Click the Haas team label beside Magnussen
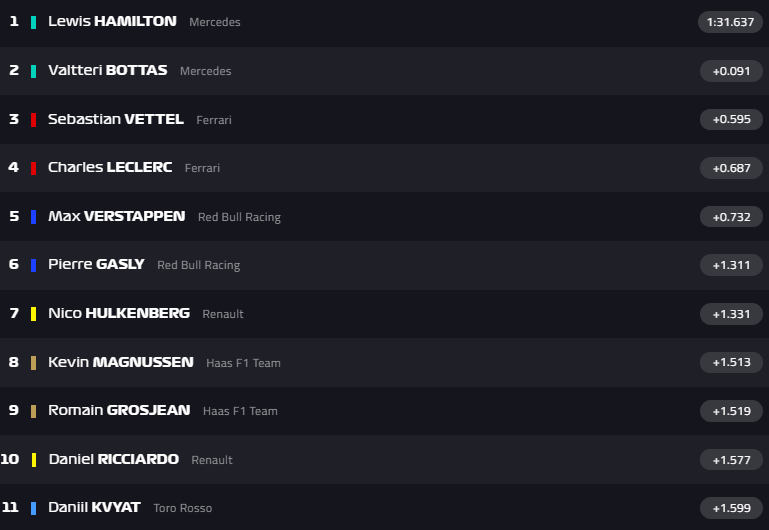This screenshot has height=530, width=769. point(243,363)
